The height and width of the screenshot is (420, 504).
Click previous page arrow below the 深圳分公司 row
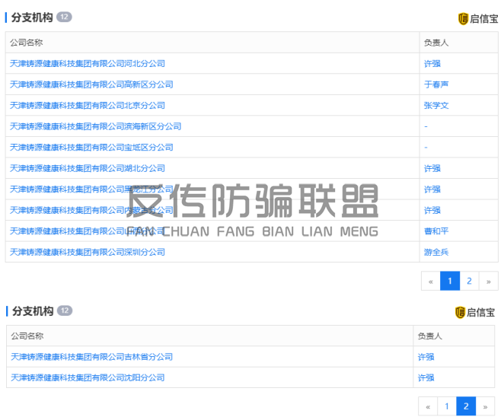point(431,281)
